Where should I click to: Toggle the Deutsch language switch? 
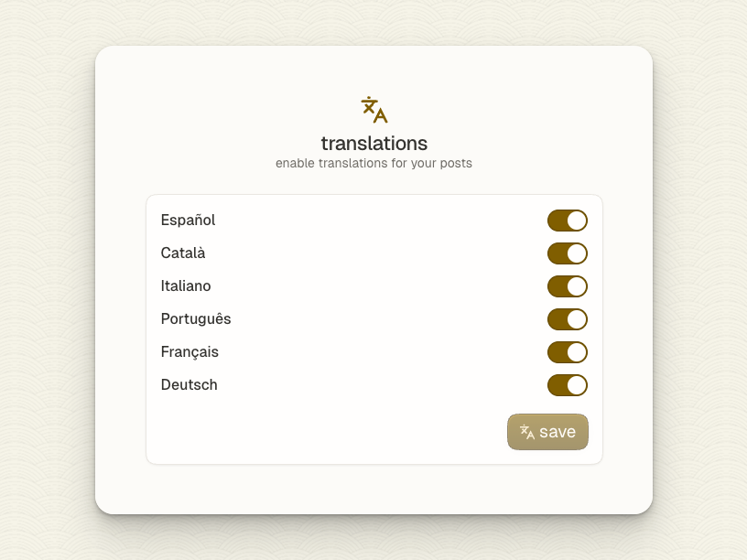[x=567, y=385]
